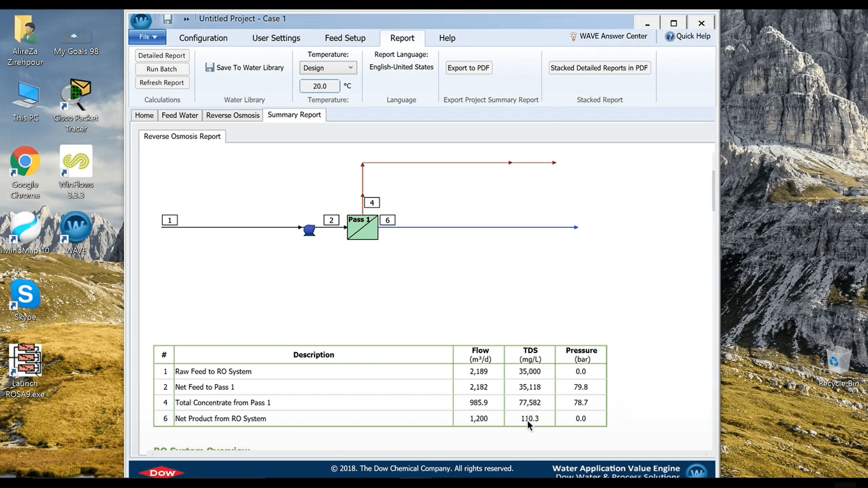Click the save floppy disk icon in title bar

tap(168, 19)
